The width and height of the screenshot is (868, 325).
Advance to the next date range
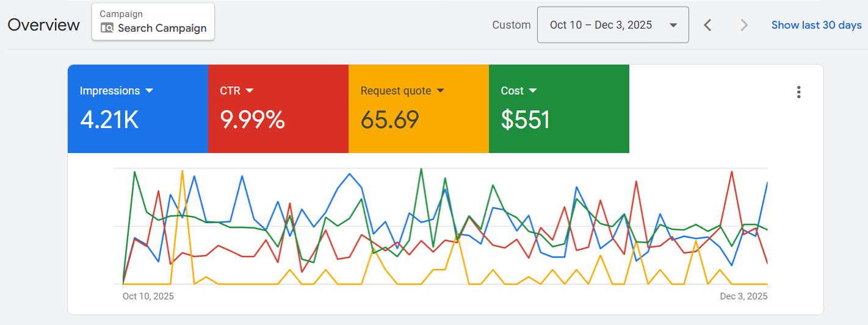coord(743,25)
